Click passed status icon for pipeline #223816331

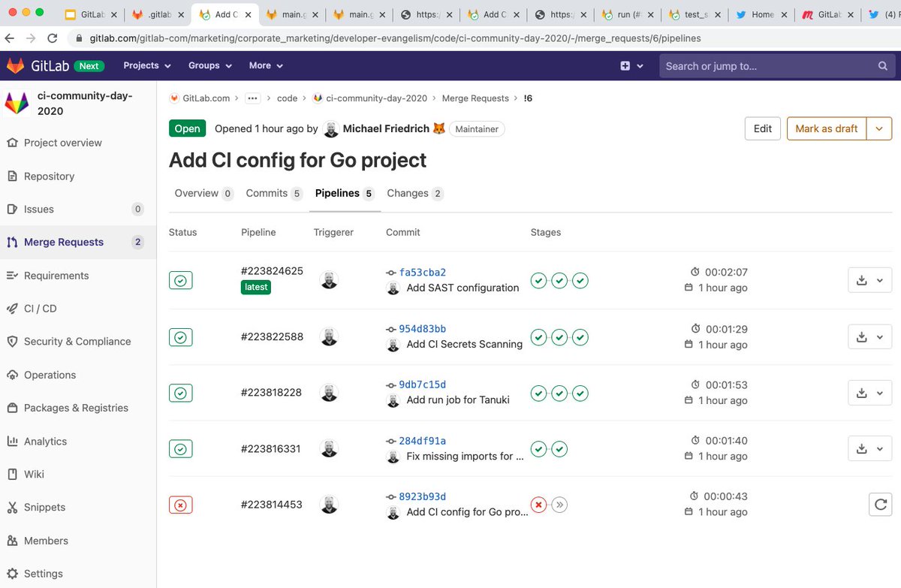click(x=181, y=449)
